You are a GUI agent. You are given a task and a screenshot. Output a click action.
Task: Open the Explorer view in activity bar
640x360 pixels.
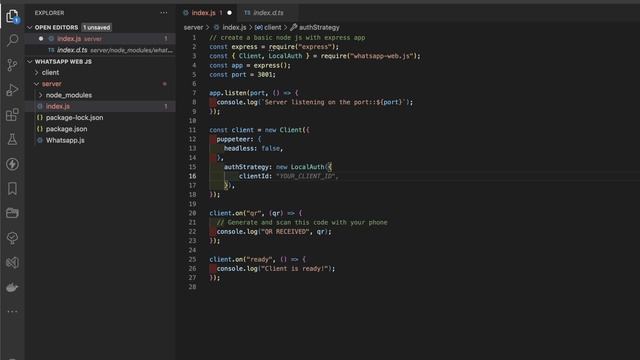tap(13, 16)
